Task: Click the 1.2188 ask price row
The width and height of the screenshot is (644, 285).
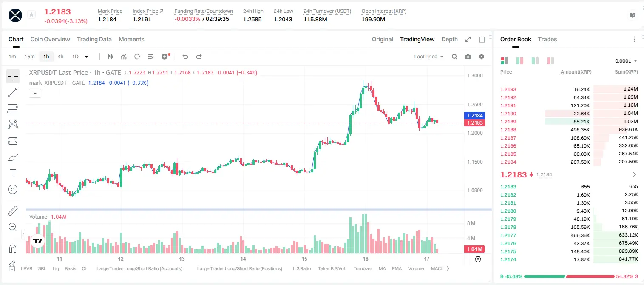Action: click(569, 130)
